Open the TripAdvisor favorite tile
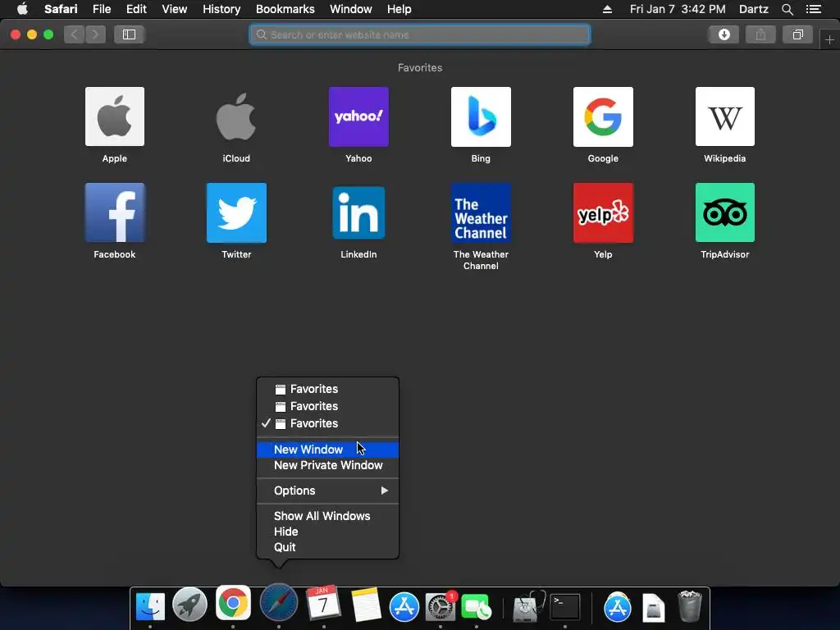The image size is (840, 630). point(725,212)
